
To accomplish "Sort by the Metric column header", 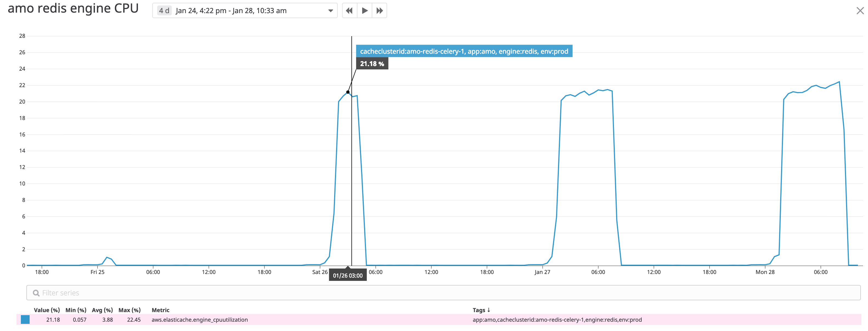I will click(x=160, y=310).
